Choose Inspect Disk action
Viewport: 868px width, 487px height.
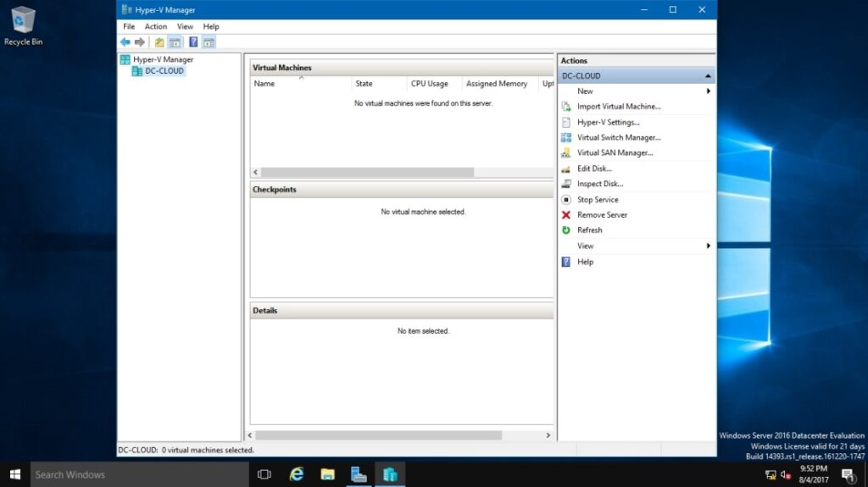(600, 184)
